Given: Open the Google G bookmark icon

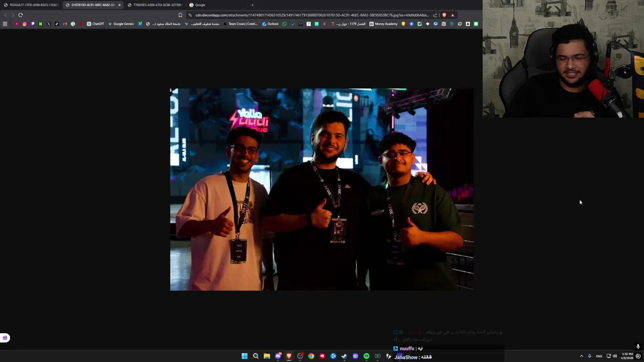Looking at the screenshot, I should (x=73, y=24).
